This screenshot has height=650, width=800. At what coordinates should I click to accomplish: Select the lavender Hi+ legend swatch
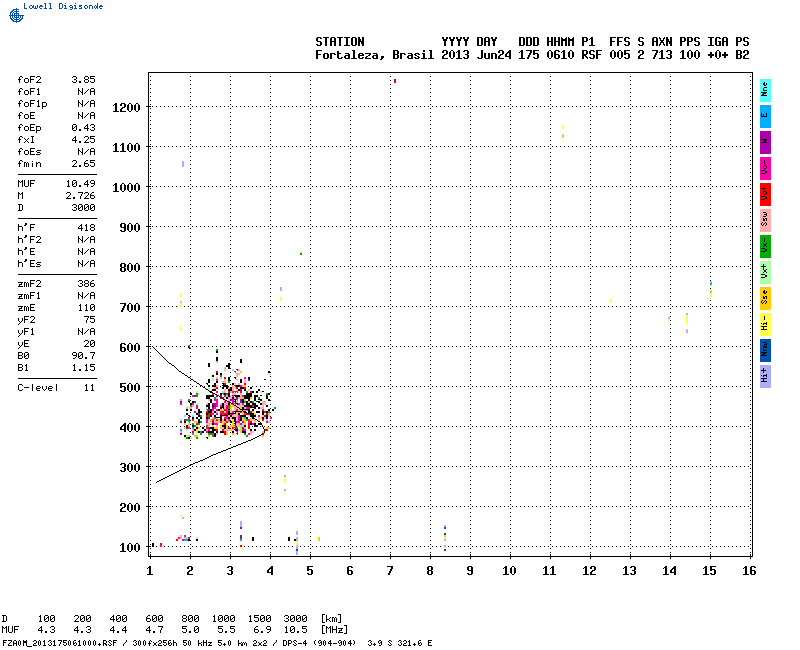tap(765, 377)
